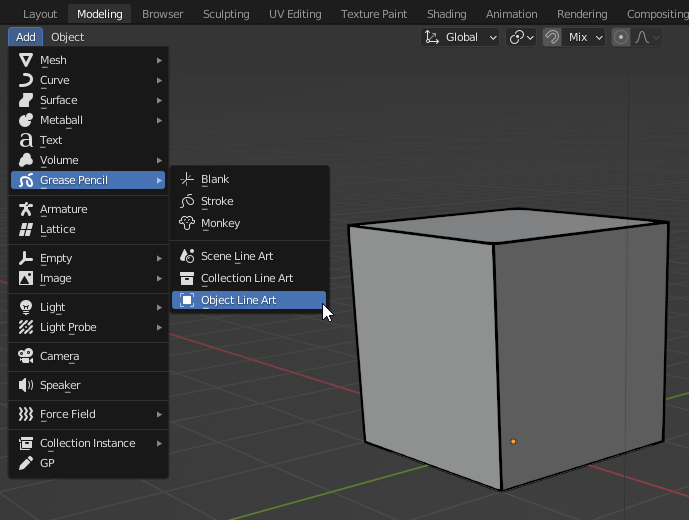Click the cube's orange origin point
689x520 pixels.
tap(513, 441)
